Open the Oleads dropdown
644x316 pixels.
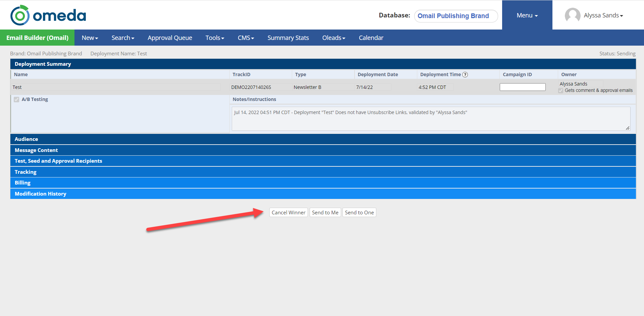click(333, 38)
